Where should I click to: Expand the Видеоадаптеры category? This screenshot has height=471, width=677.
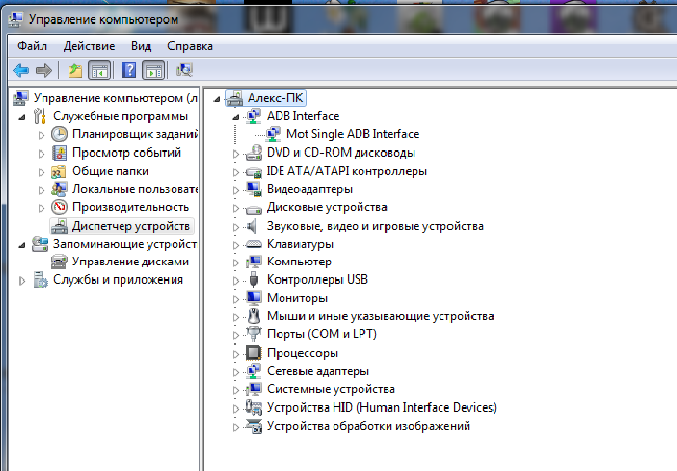(236, 190)
